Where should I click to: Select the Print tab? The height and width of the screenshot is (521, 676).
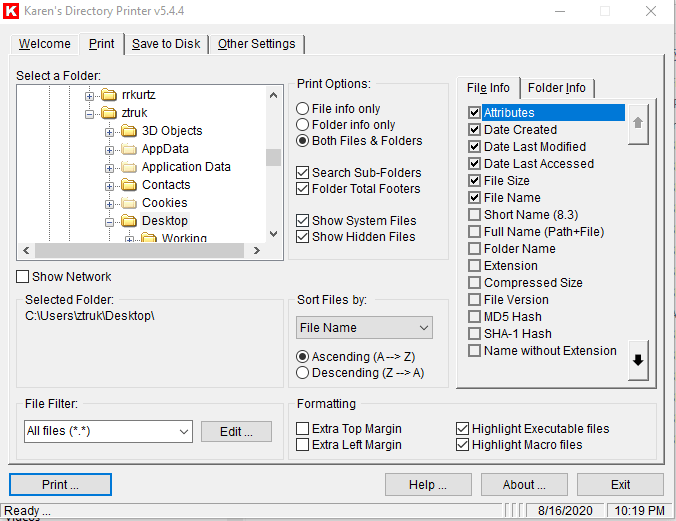102,44
